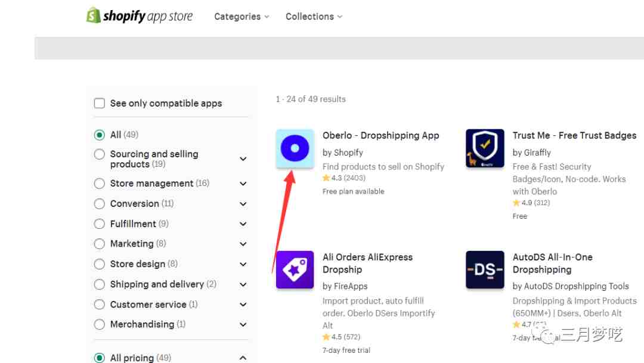Expand Shipping and delivery subcategories

pos(243,284)
